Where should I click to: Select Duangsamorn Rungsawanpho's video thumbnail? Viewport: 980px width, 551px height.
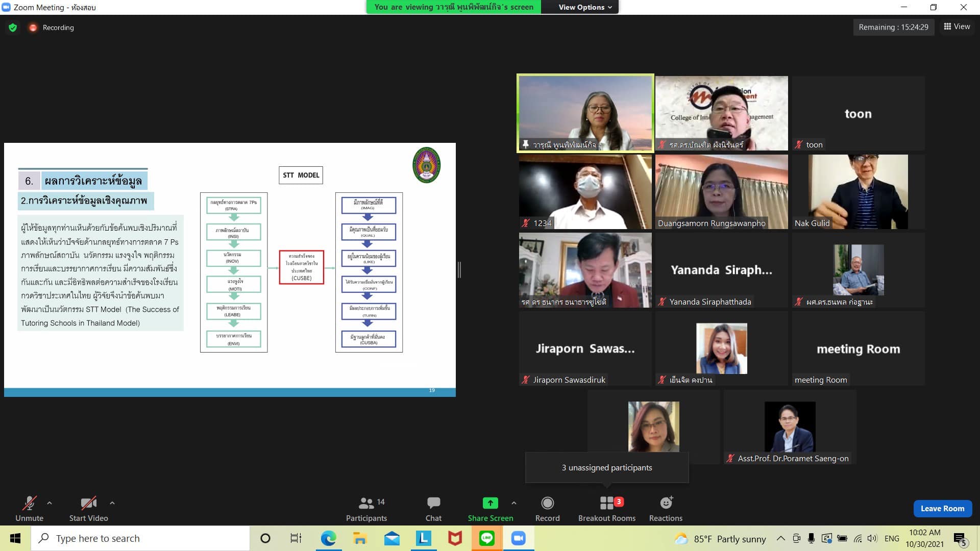click(721, 192)
